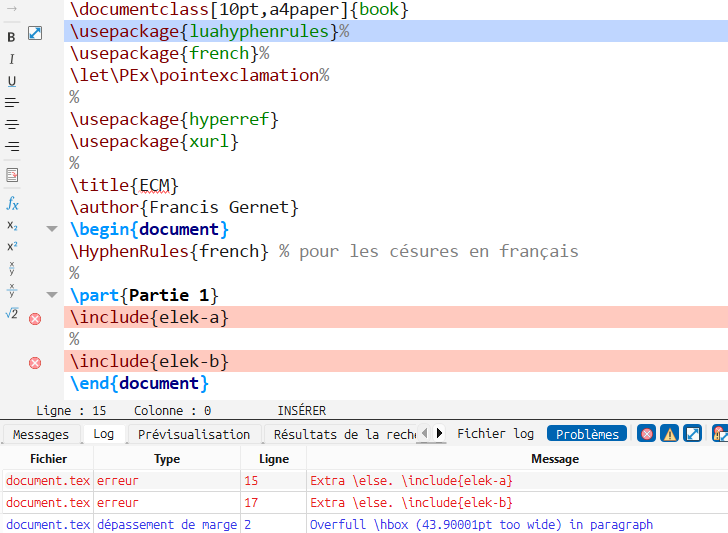Click the 'dépassement de marge' type cell
Image resolution: width=728 pixels, height=533 pixels.
tap(167, 525)
